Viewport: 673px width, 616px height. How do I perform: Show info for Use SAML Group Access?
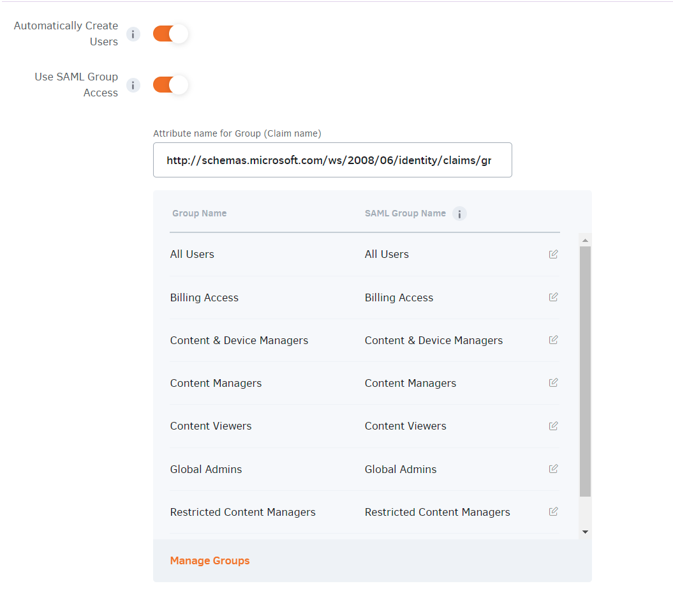(x=133, y=85)
